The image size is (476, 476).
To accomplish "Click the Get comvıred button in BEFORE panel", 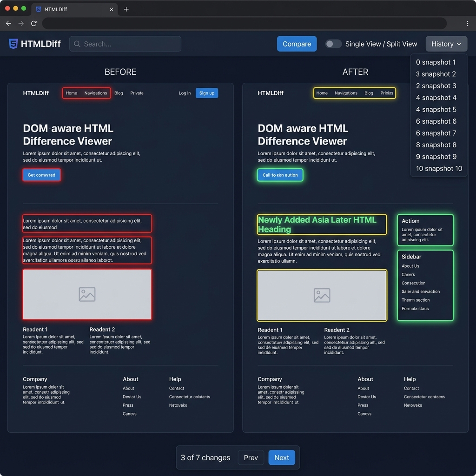I will [x=41, y=175].
